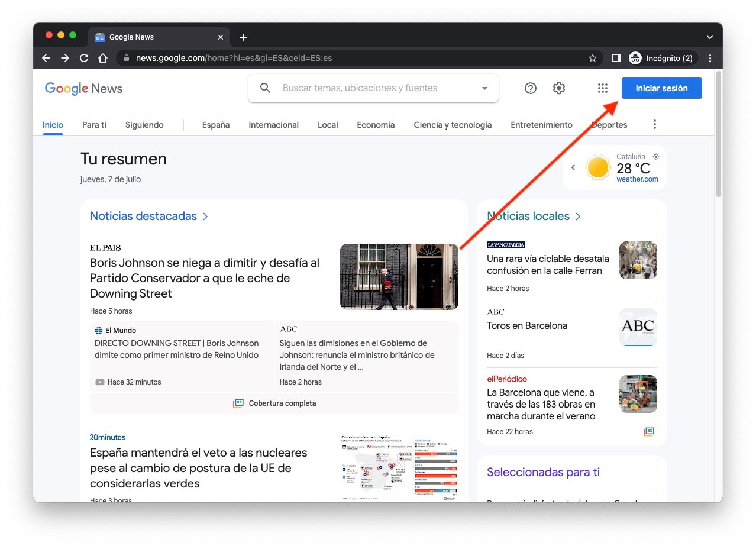This screenshot has height=546, width=756.
Task: Click the location crosshair icon on weather widget
Action: [x=655, y=156]
